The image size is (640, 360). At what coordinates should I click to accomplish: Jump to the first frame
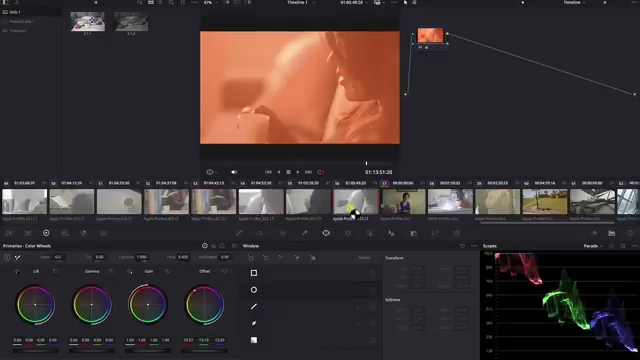click(268, 172)
